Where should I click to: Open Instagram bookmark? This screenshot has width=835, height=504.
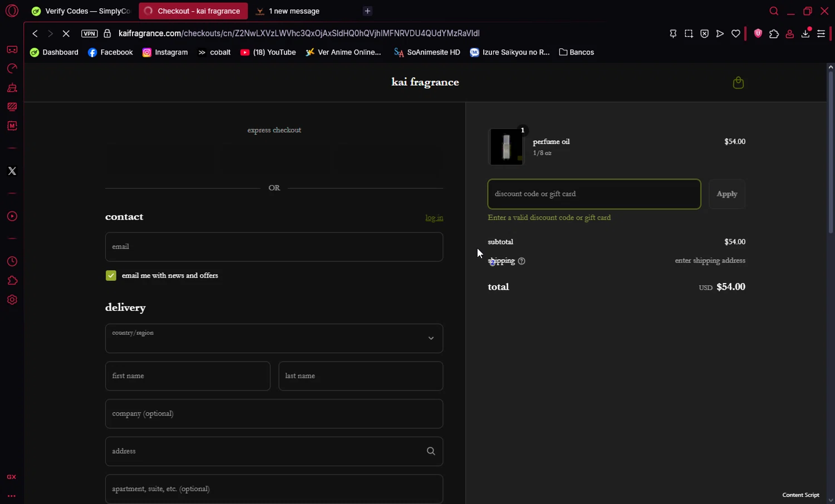(165, 52)
